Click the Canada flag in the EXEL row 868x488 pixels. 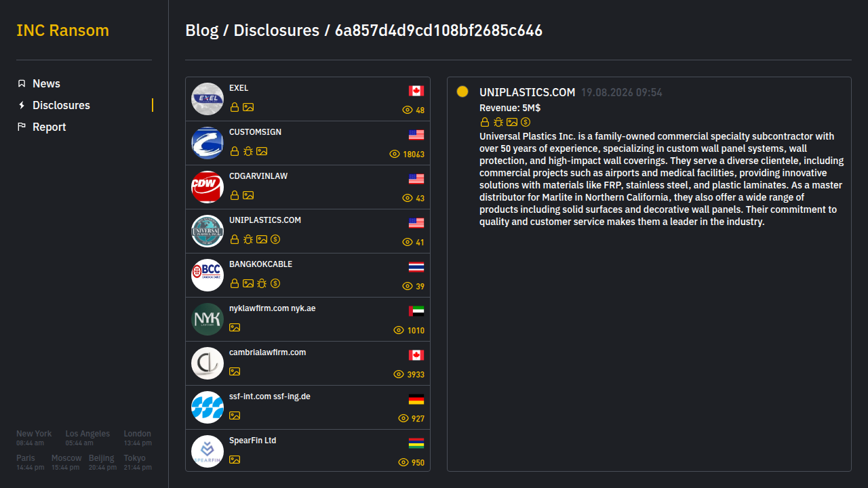pos(416,91)
